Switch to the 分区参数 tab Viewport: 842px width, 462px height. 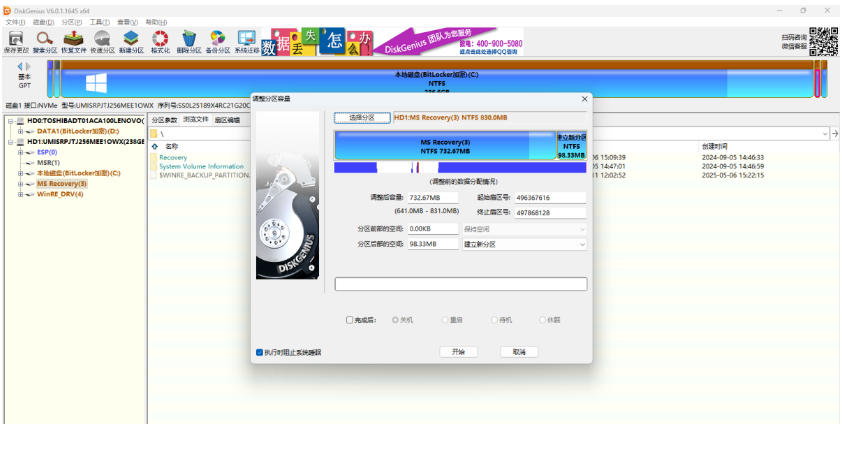pos(163,120)
